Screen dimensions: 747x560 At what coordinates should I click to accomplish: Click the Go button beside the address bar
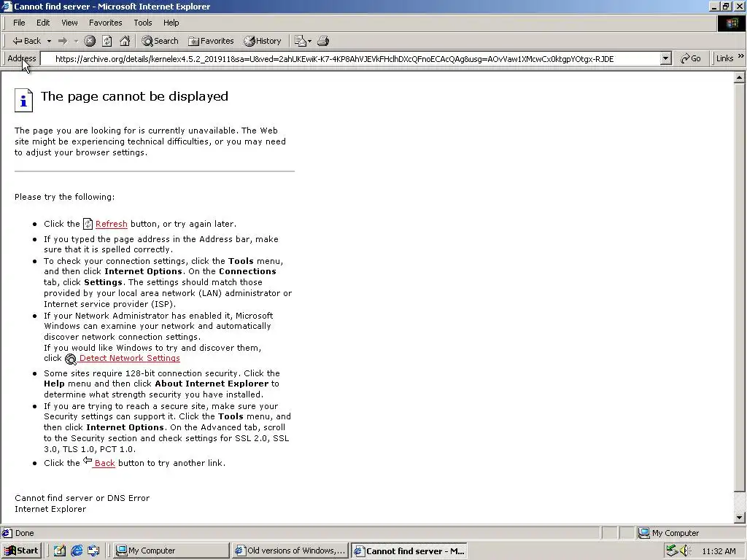[x=691, y=58]
